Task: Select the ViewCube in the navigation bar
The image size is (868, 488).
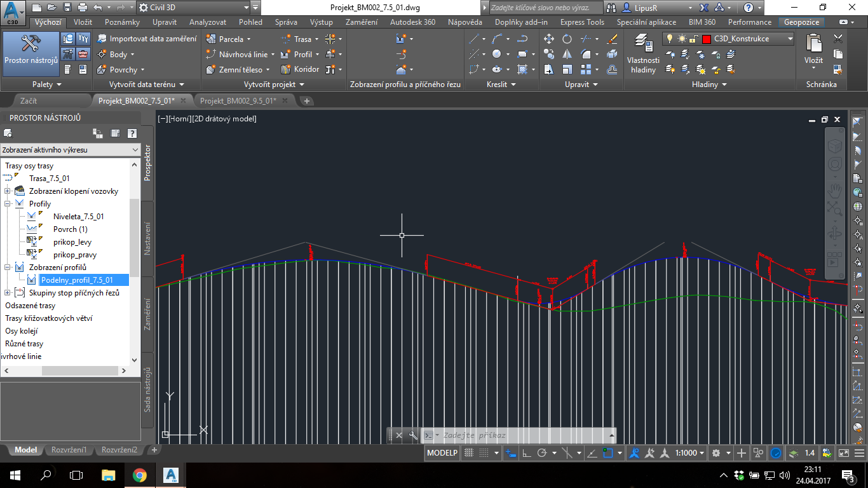Action: [x=834, y=146]
